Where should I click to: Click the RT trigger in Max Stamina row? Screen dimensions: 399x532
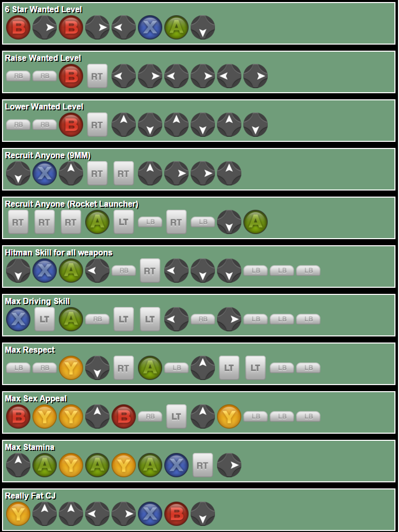(203, 465)
